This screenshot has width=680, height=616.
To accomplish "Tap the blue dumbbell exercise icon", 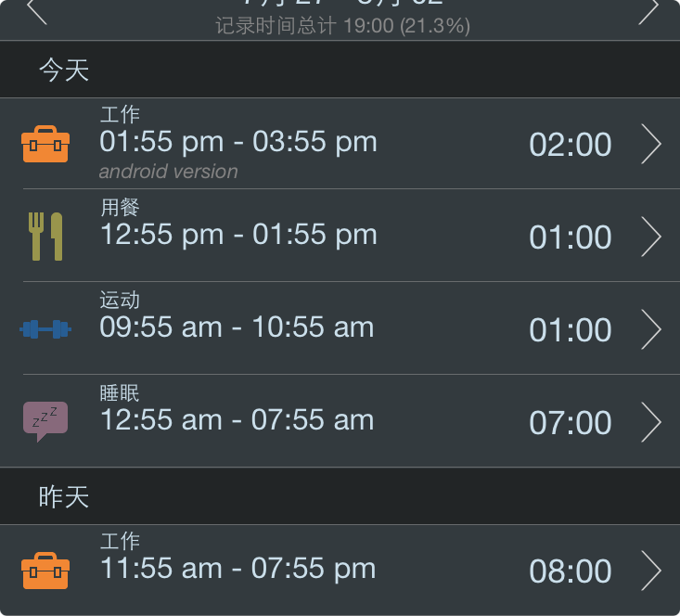I will click(x=45, y=329).
